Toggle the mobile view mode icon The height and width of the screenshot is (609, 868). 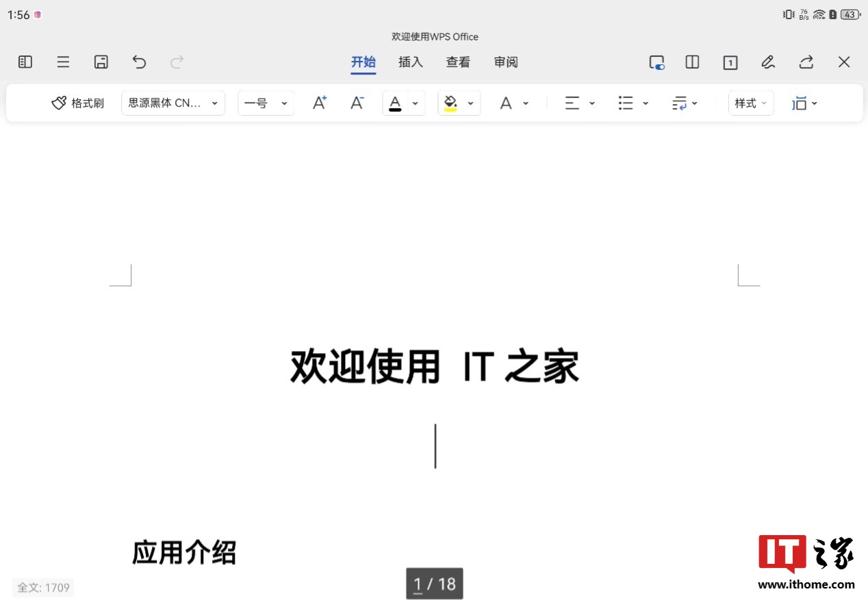[x=656, y=62]
